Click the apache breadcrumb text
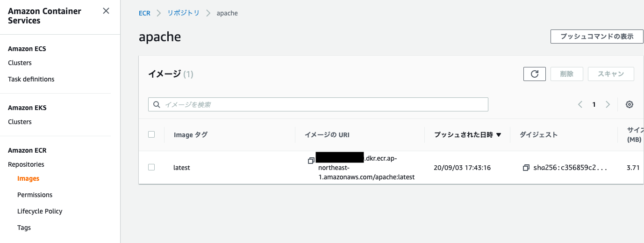The image size is (644, 243). [x=227, y=13]
